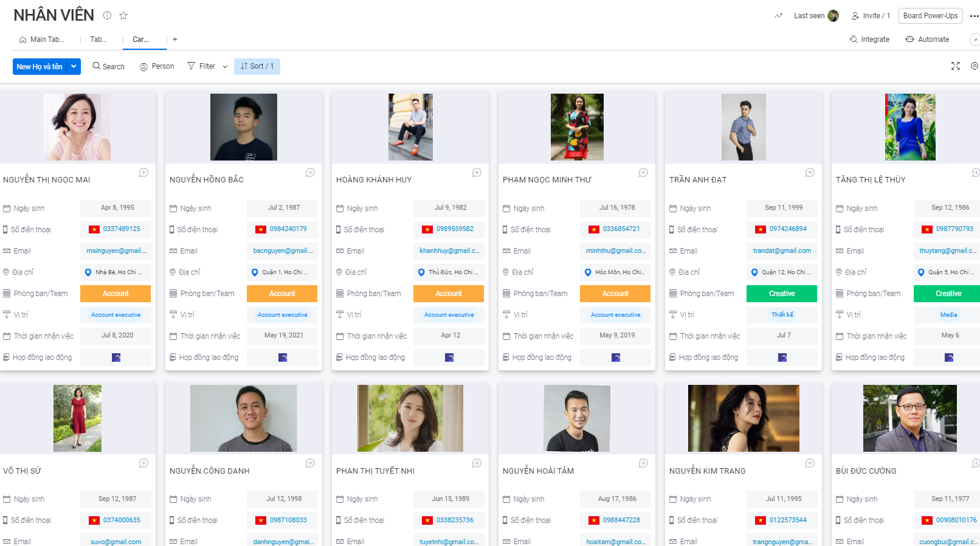Screen dimensions: 980x546
Task: Collapse the header using right edge arrow
Action: (x=975, y=40)
